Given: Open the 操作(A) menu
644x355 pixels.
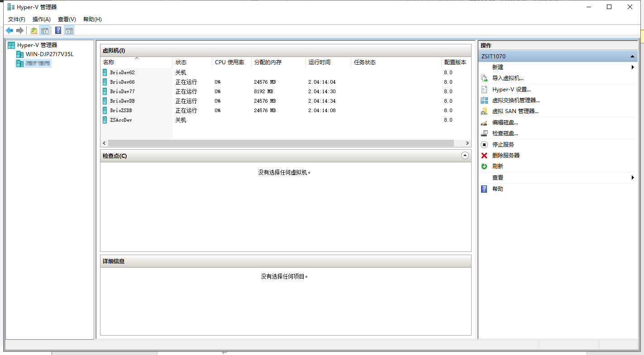Looking at the screenshot, I should pyautogui.click(x=42, y=19).
